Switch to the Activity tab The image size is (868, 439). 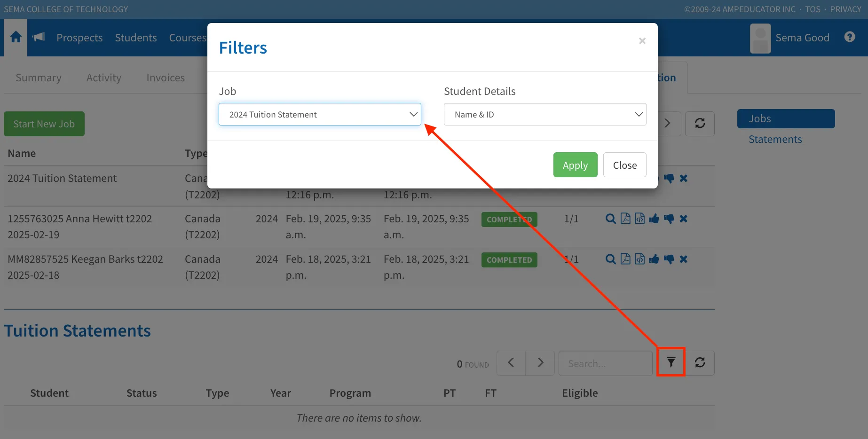tap(104, 78)
